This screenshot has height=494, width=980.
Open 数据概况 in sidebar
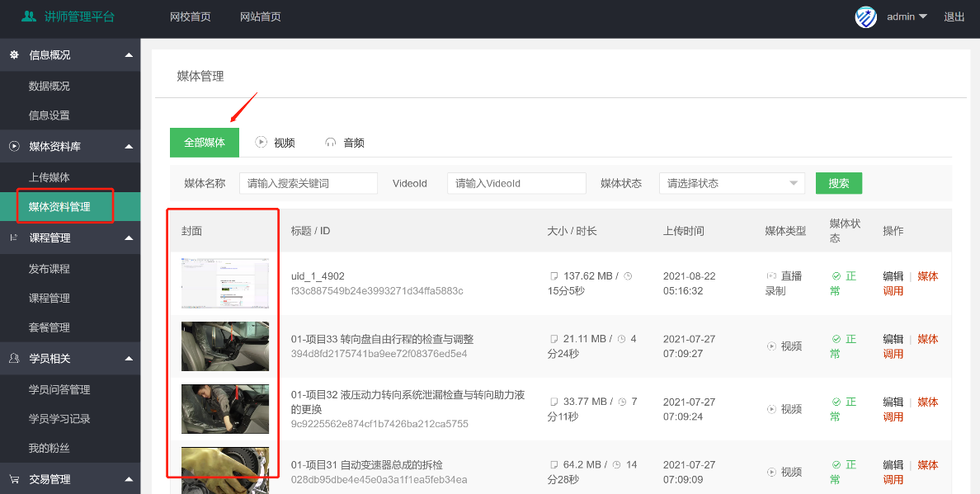49,87
